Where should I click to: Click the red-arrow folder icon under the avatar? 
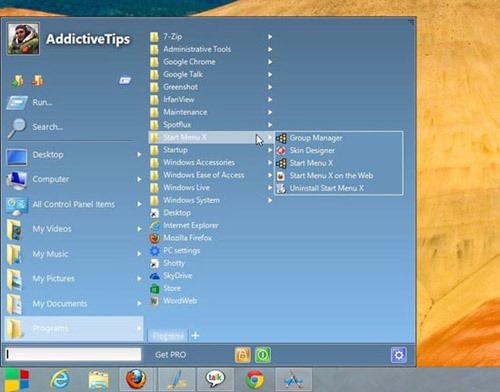[x=37, y=80]
